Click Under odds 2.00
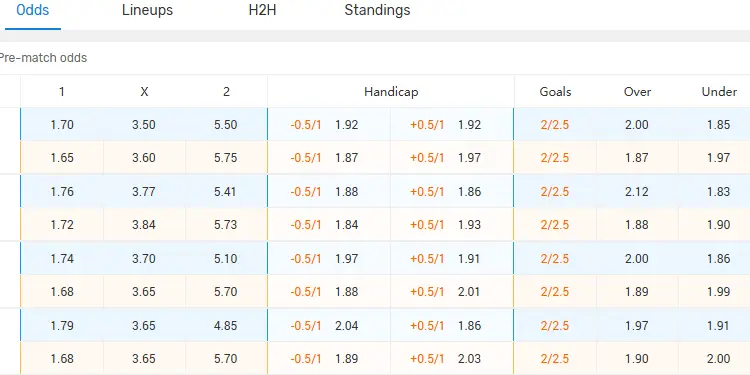Image resolution: width=750 pixels, height=375 pixels. (x=718, y=359)
